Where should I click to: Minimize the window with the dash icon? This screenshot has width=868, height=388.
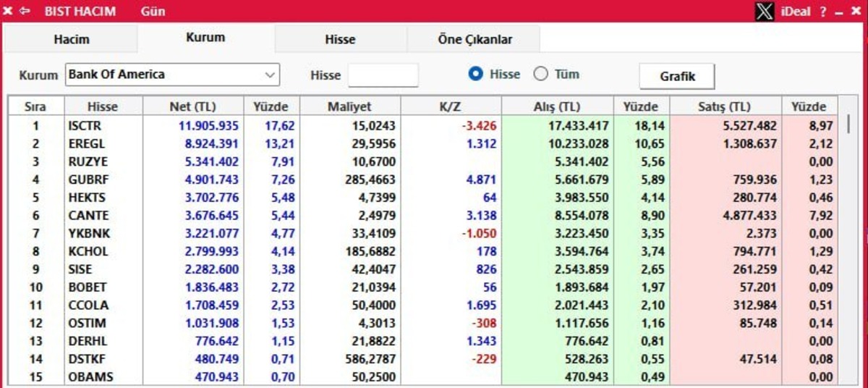[x=839, y=13]
